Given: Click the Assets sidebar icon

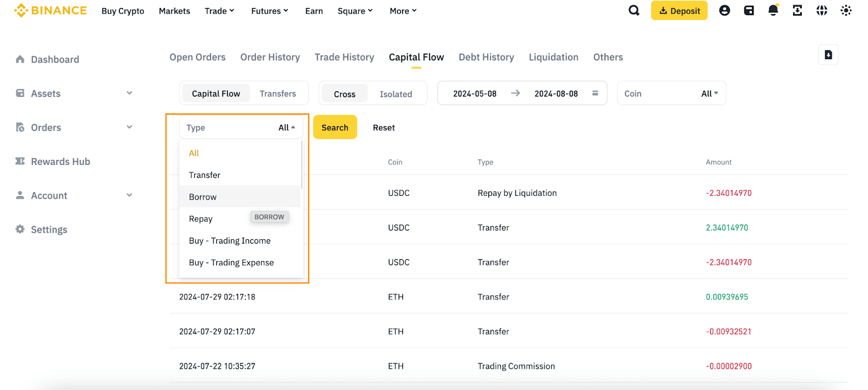Looking at the screenshot, I should (x=20, y=93).
